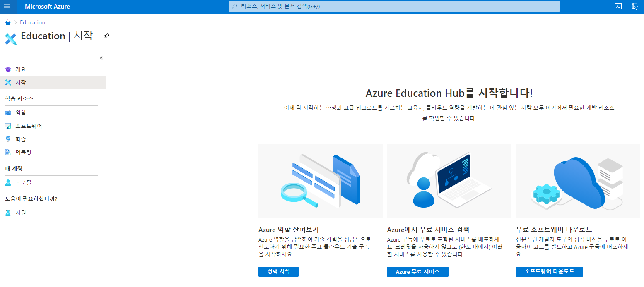Click the 소프트웨어 다운로드 button

pos(549,272)
